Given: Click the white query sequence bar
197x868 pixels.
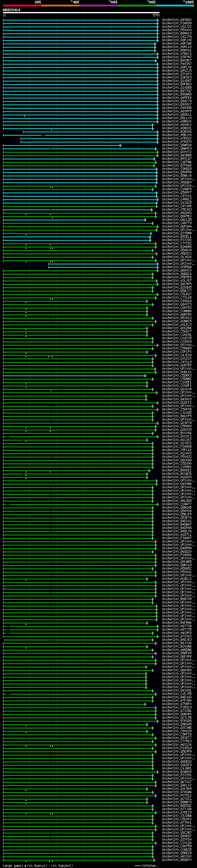Looking at the screenshot, I should pyautogui.click(x=81, y=12).
